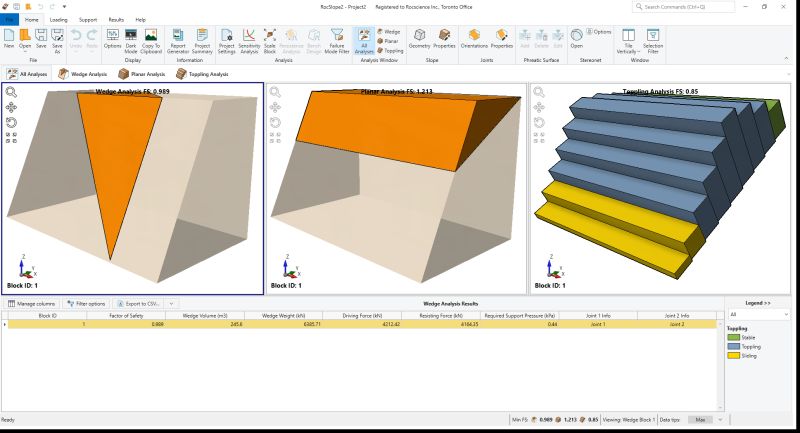Expand the Export to CSV dropdown arrow

[x=171, y=303]
